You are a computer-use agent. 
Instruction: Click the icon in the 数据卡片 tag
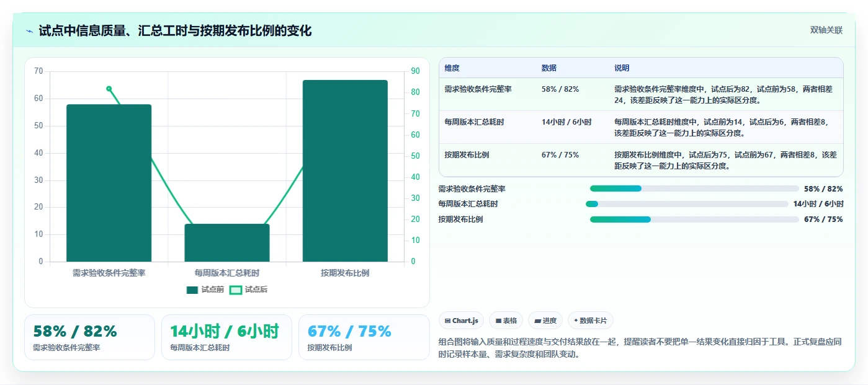point(576,321)
